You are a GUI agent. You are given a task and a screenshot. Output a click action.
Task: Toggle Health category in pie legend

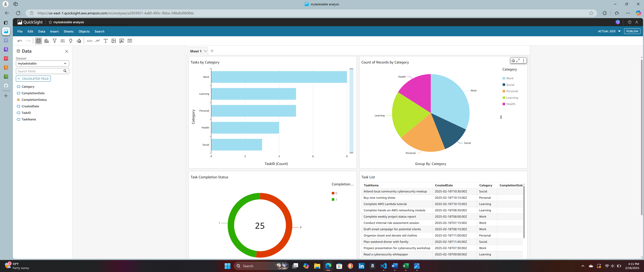coord(510,104)
